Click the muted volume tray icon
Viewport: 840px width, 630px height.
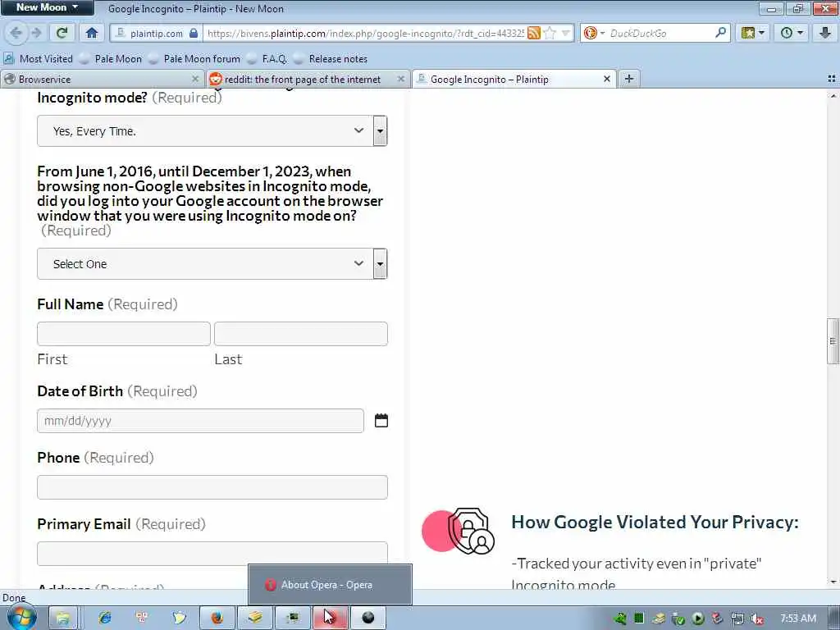[x=756, y=619]
